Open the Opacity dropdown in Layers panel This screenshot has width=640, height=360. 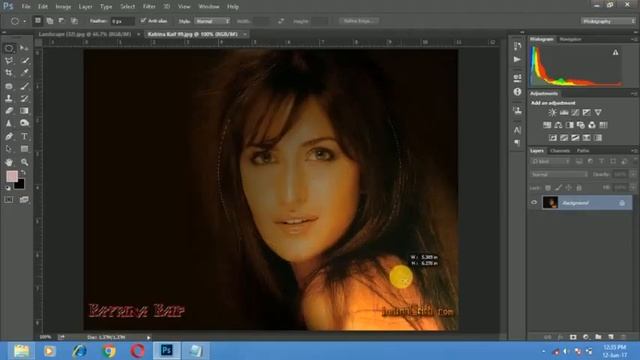tap(632, 174)
